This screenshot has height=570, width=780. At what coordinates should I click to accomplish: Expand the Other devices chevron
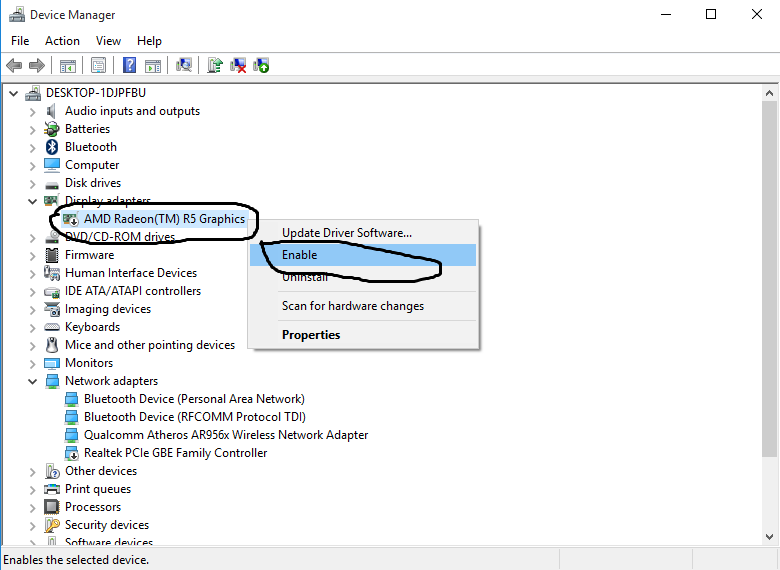[33, 472]
